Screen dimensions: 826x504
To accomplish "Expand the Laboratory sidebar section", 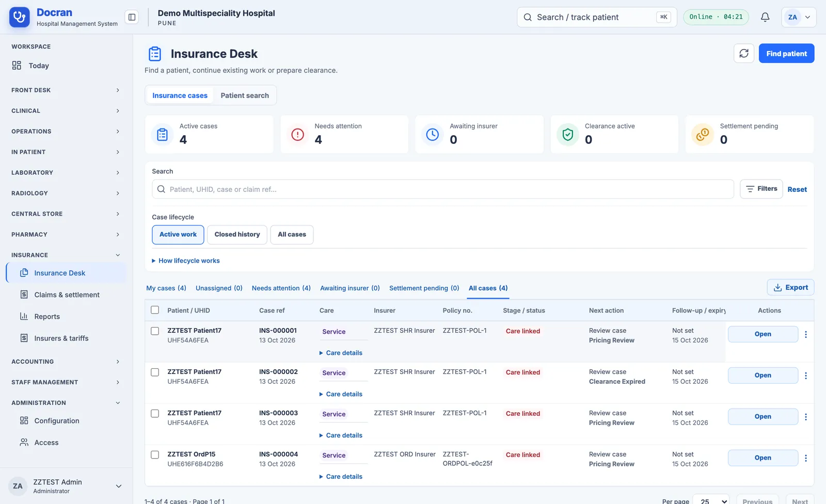I will 66,172.
